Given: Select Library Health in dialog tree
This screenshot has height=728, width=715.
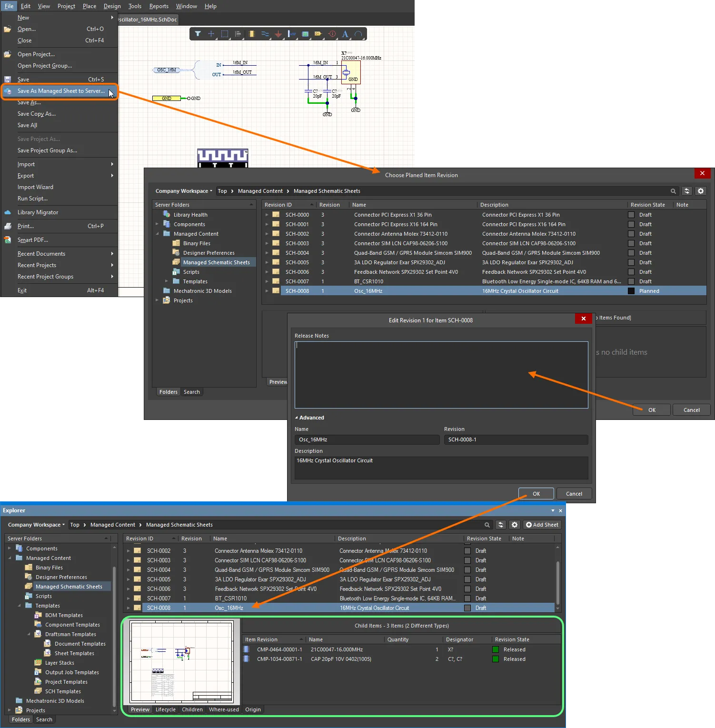Looking at the screenshot, I should [190, 215].
